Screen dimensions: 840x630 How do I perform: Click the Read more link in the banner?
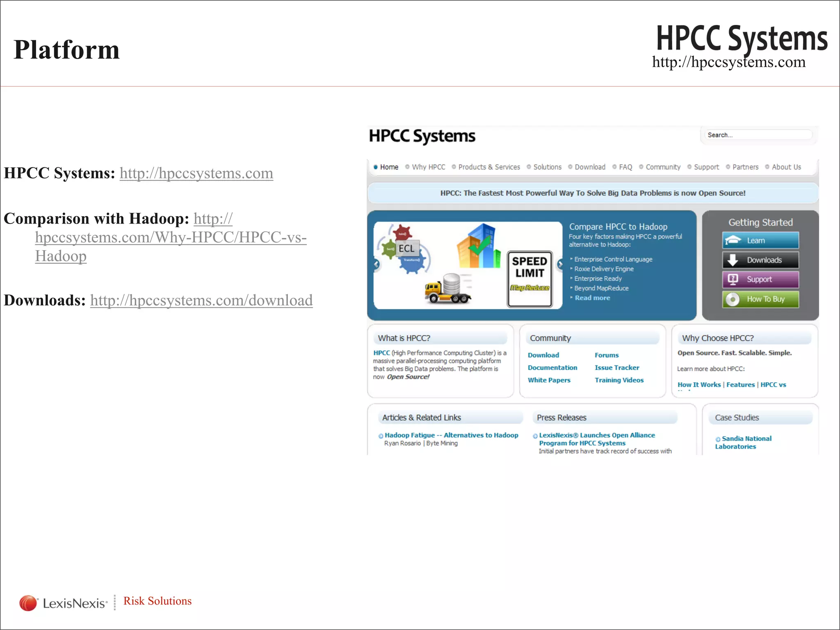[x=592, y=298]
